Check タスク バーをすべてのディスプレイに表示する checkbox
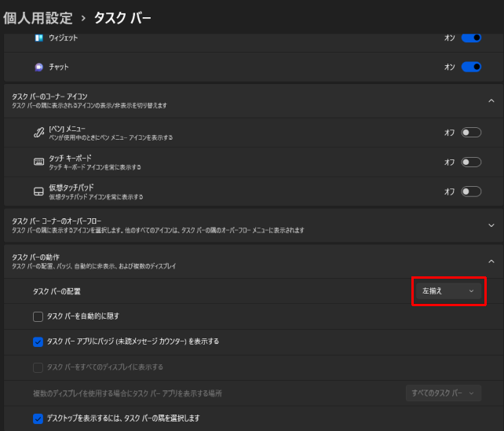Screen dimensions: 504x431 click(38, 367)
